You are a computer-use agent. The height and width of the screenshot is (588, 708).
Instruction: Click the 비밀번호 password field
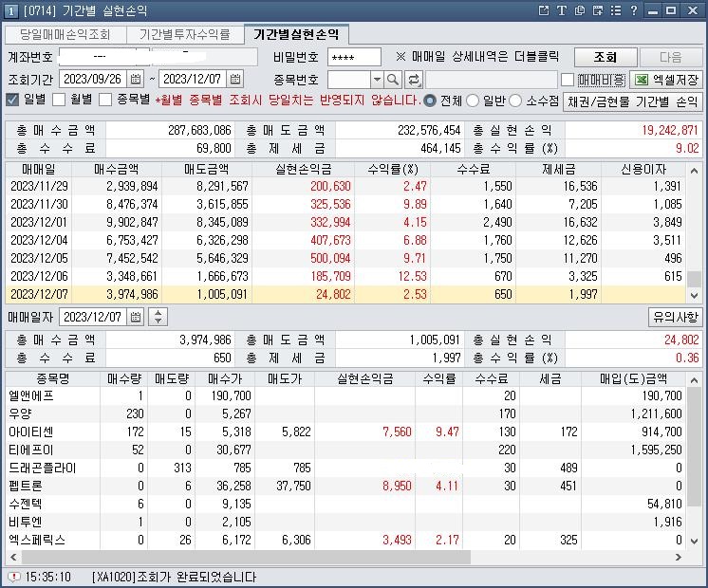click(x=354, y=57)
